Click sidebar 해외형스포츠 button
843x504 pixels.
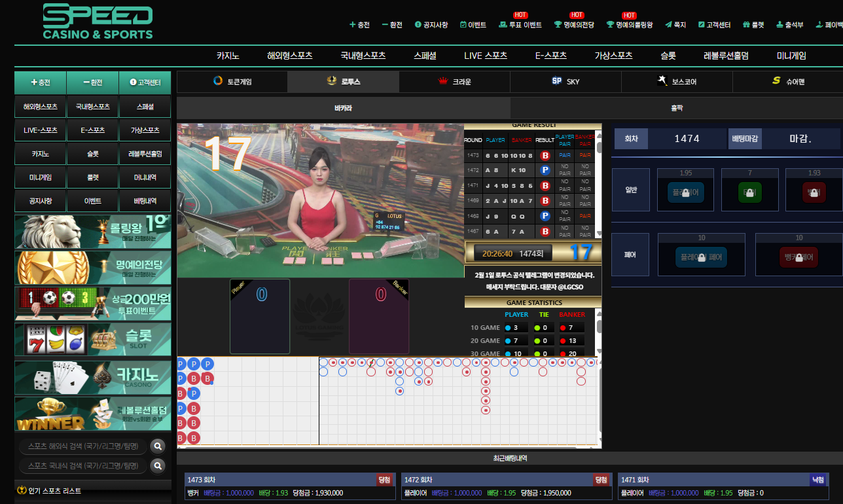pyautogui.click(x=41, y=107)
